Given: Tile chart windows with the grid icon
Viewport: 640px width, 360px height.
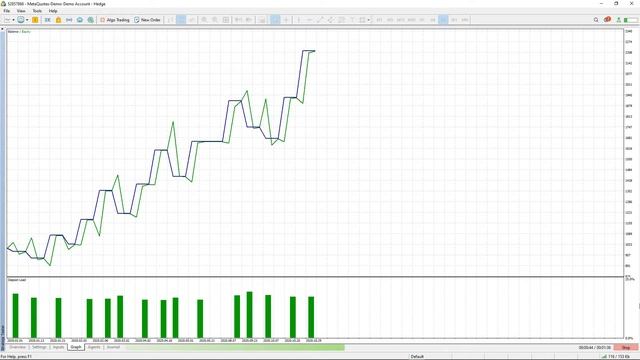Looking at the screenshot, I should click(x=226, y=20).
